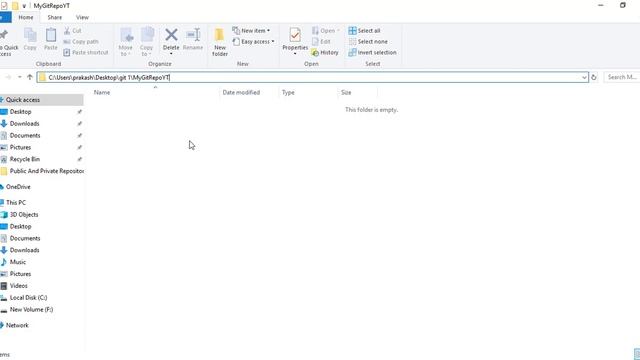Sort by Size column header

[x=346, y=93]
